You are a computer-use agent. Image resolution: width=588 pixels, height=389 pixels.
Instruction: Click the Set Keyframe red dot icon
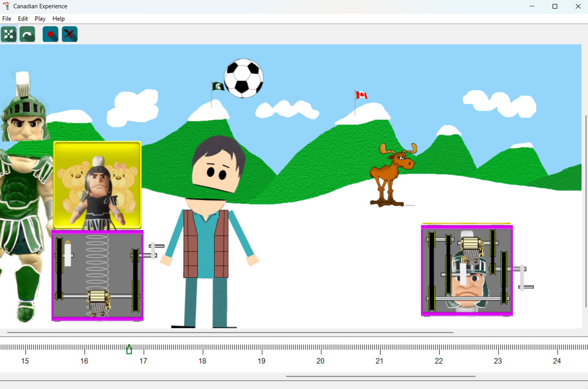click(50, 34)
